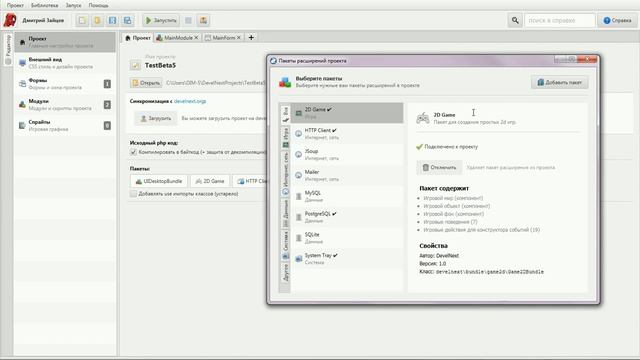Select the 2D Game package row in the list
The width and height of the screenshot is (640, 360).
[347, 113]
